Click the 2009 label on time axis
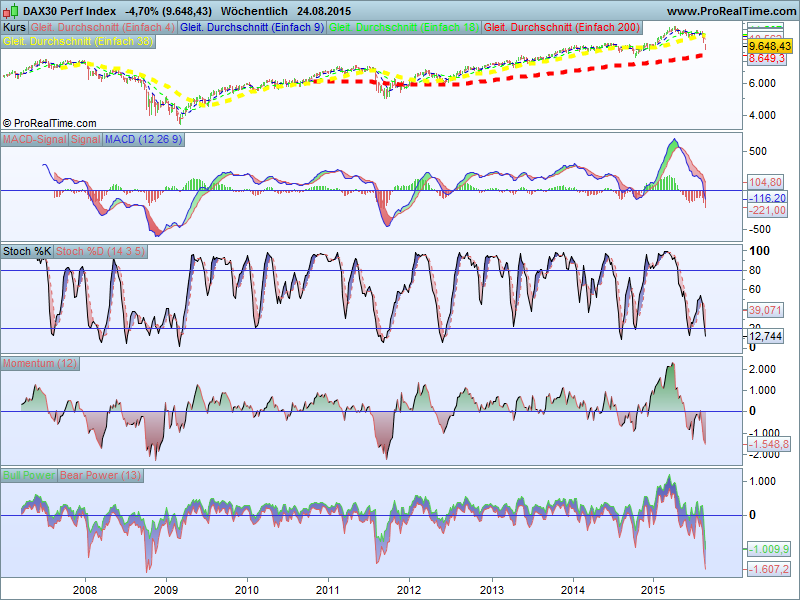Viewport: 800px width, 600px height. (x=166, y=590)
